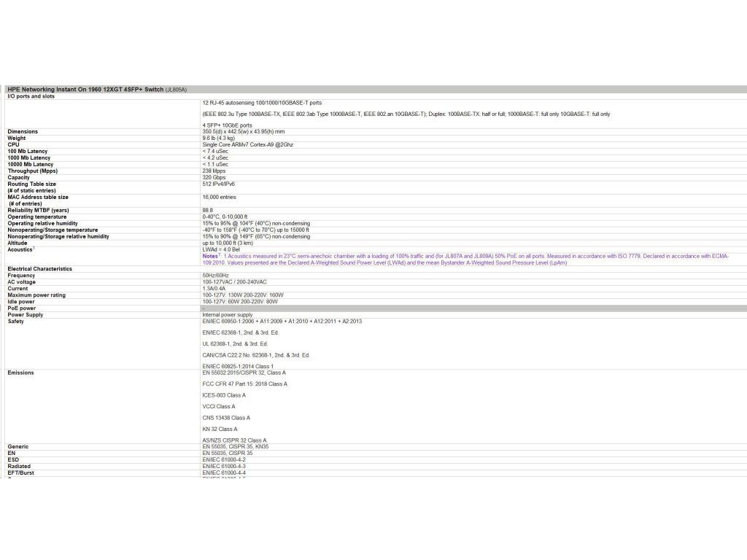This screenshot has width=747, height=560.
Task: Click the 'KN 32 Class A' line
Action: [220, 429]
